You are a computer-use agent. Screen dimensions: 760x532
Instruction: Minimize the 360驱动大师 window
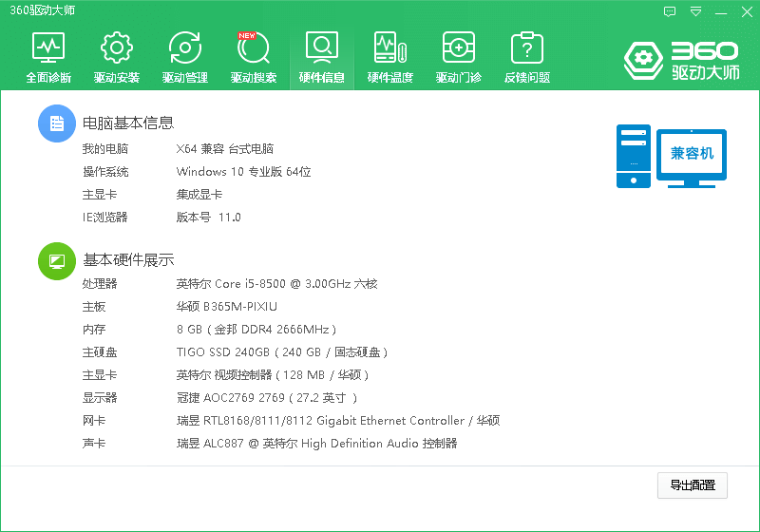click(721, 11)
